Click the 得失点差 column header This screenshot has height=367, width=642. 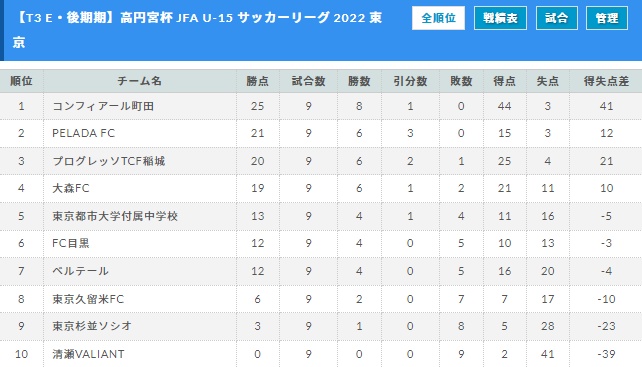coord(606,81)
